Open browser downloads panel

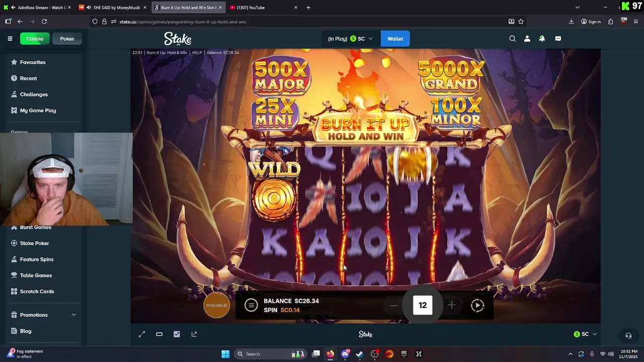click(571, 22)
